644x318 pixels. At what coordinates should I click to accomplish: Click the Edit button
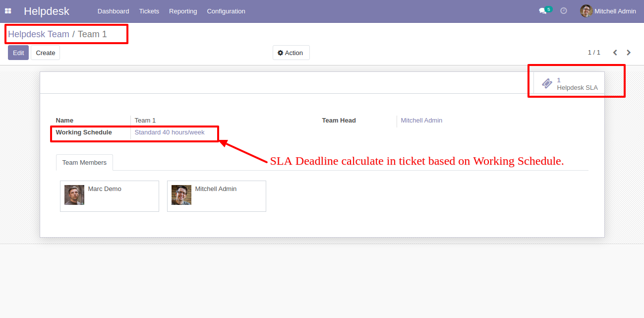tap(18, 53)
